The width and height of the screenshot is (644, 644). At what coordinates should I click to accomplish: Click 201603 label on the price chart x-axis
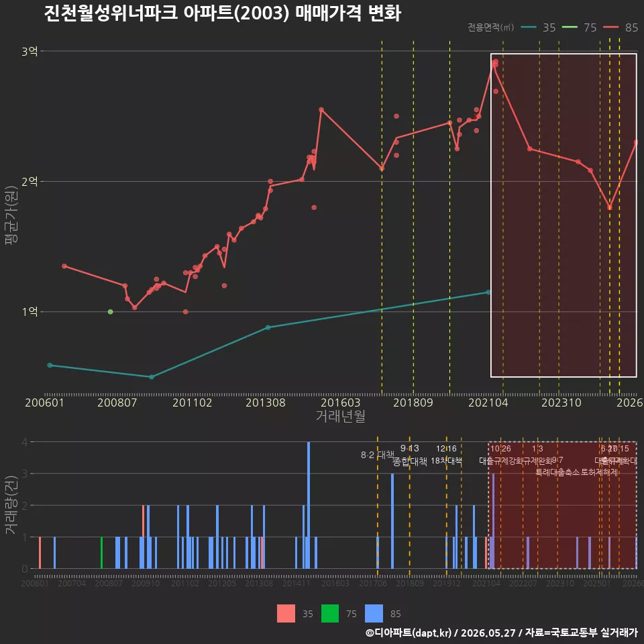click(341, 402)
